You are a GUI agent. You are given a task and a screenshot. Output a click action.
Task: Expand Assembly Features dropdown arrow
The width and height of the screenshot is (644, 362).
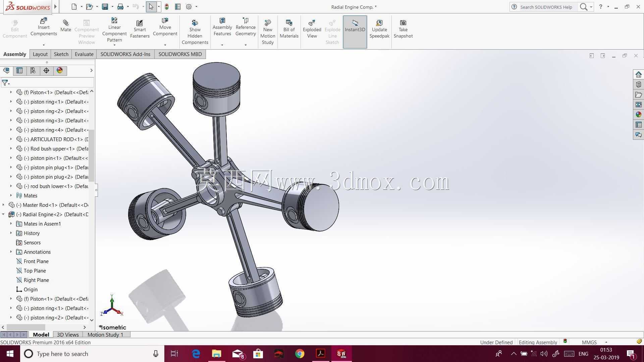click(x=222, y=45)
